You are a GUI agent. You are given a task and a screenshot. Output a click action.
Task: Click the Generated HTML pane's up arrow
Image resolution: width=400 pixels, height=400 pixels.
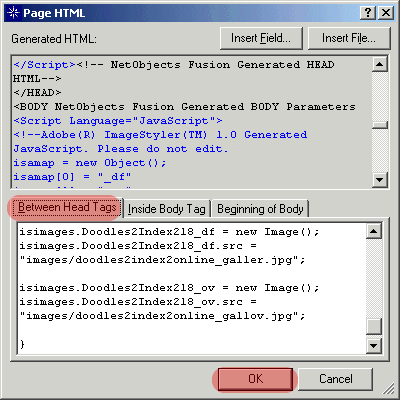point(380,64)
